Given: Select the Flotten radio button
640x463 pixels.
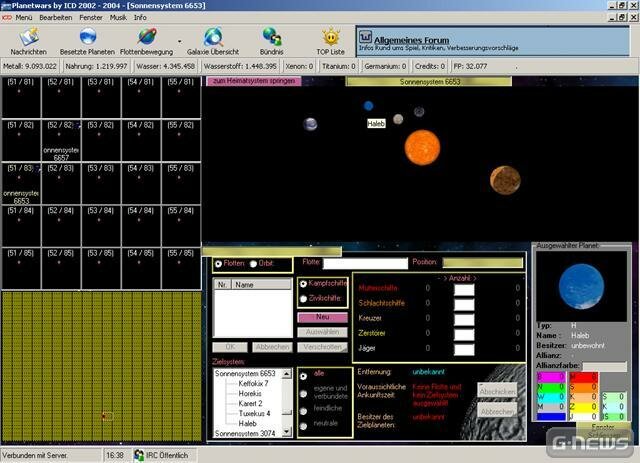Looking at the screenshot, I should tap(218, 264).
